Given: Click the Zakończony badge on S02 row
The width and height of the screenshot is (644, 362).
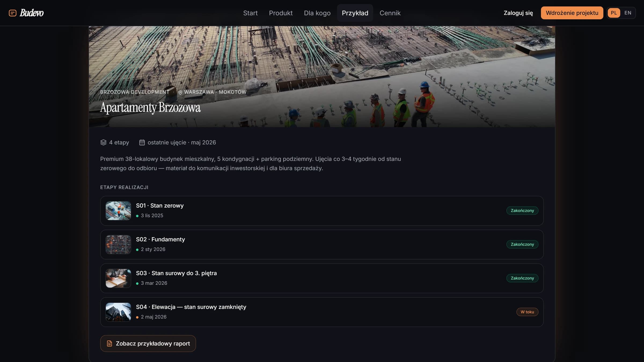Looking at the screenshot, I should 522,245.
